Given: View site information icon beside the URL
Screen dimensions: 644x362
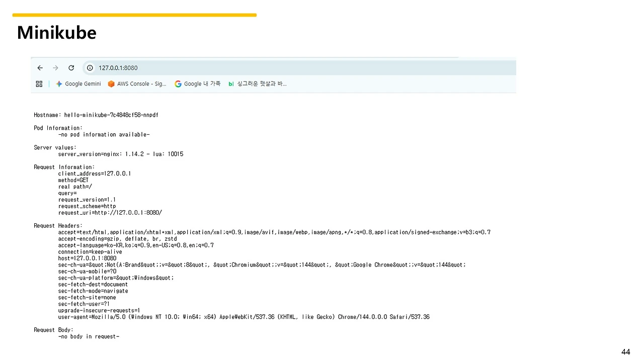Looking at the screenshot, I should tap(90, 68).
